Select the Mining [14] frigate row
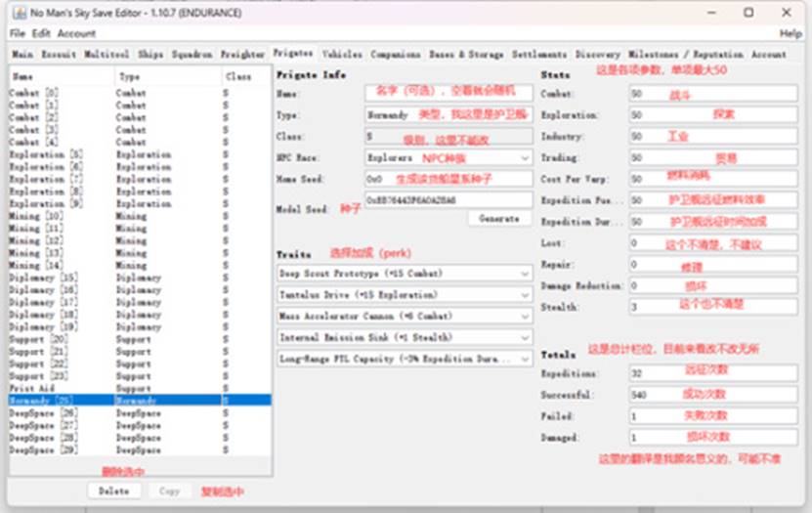812x513 pixels. click(x=140, y=266)
